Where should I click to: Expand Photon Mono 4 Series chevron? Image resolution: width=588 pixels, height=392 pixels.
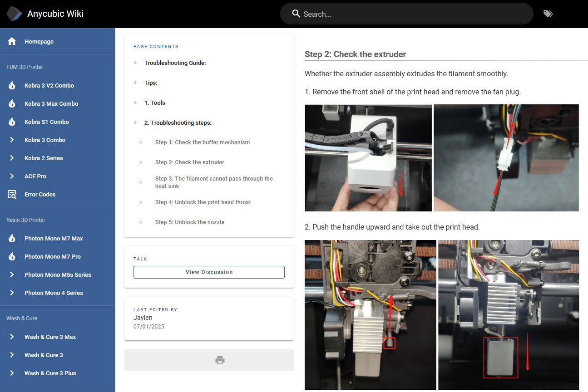coord(12,293)
